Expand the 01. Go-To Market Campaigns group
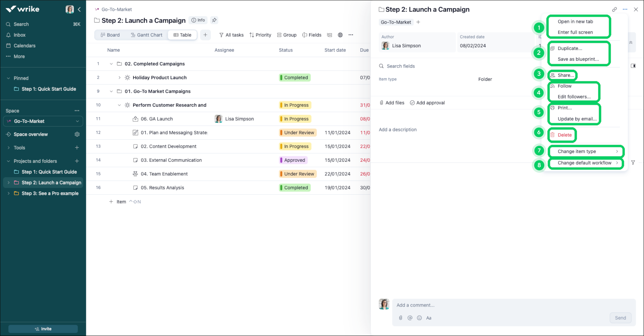The width and height of the screenshot is (644, 336). coord(111,91)
